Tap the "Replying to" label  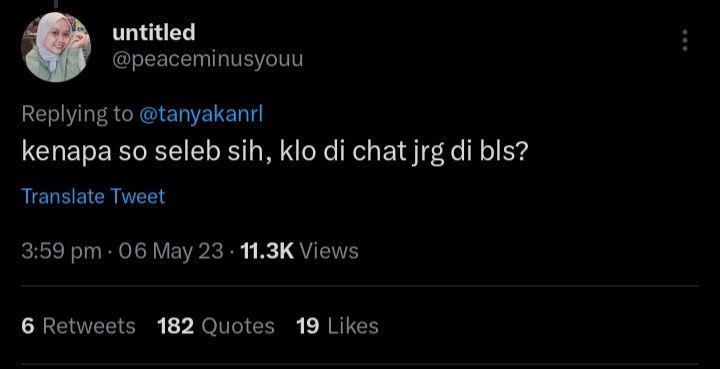point(77,114)
